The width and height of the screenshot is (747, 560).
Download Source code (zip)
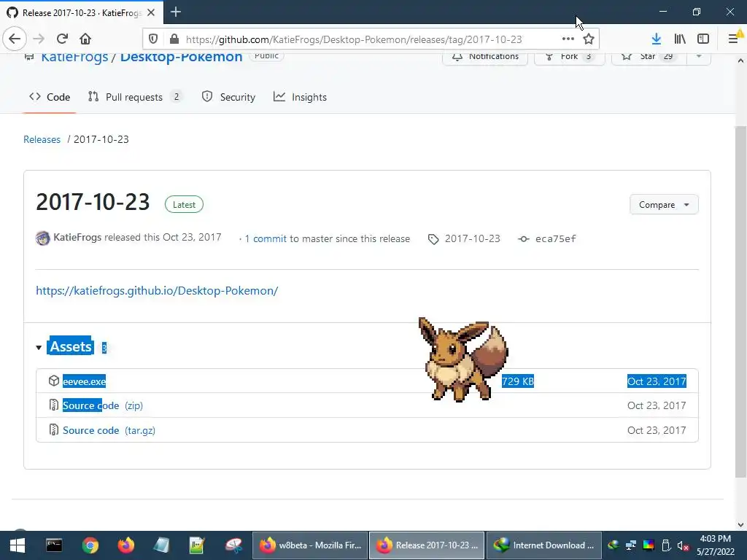coord(102,405)
